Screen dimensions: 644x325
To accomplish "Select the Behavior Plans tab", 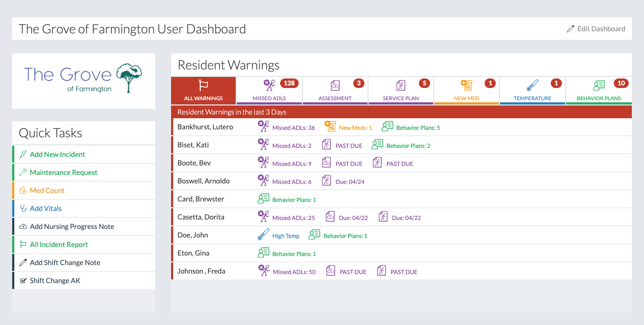I will [x=598, y=90].
